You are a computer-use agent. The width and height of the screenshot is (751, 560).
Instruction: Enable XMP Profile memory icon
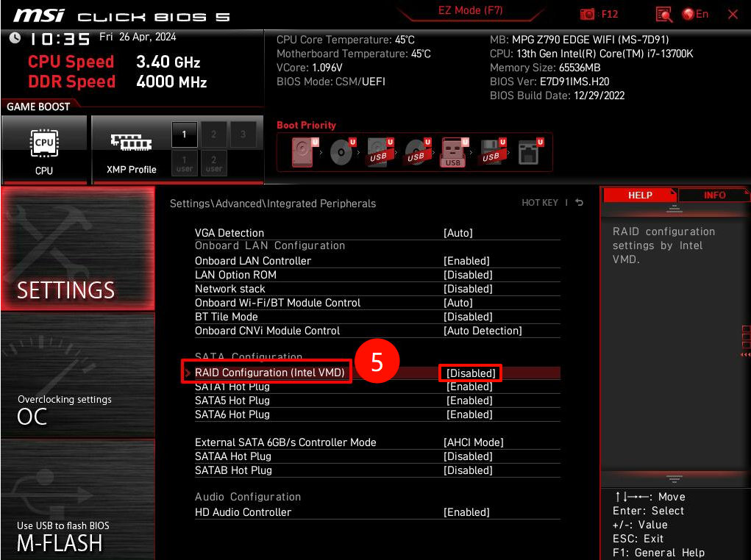[131, 142]
